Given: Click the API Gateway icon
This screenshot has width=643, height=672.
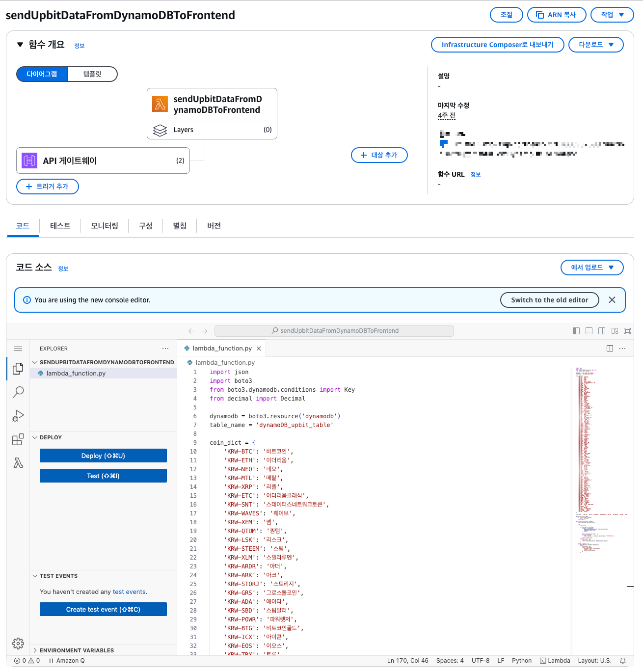Looking at the screenshot, I should tap(29, 161).
